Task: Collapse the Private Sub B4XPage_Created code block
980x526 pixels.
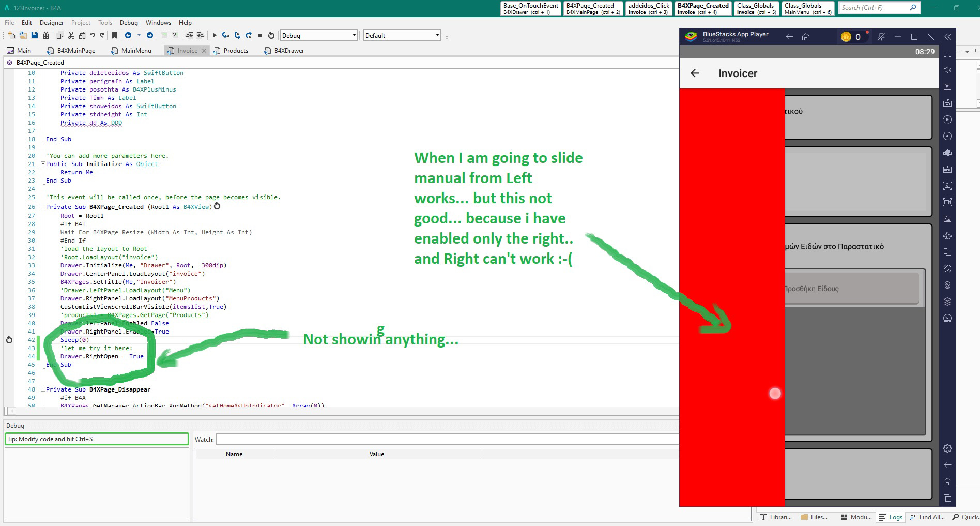Action: tap(43, 206)
